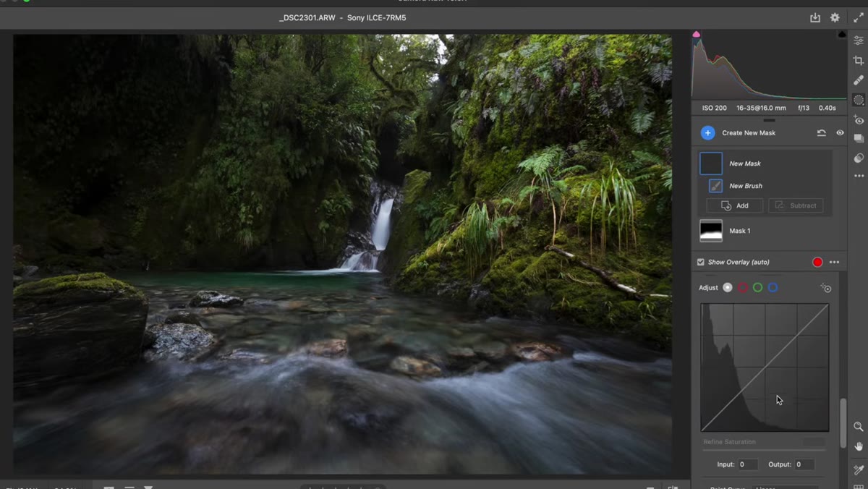
Task: Toggle mask visibility eye icon
Action: click(840, 133)
